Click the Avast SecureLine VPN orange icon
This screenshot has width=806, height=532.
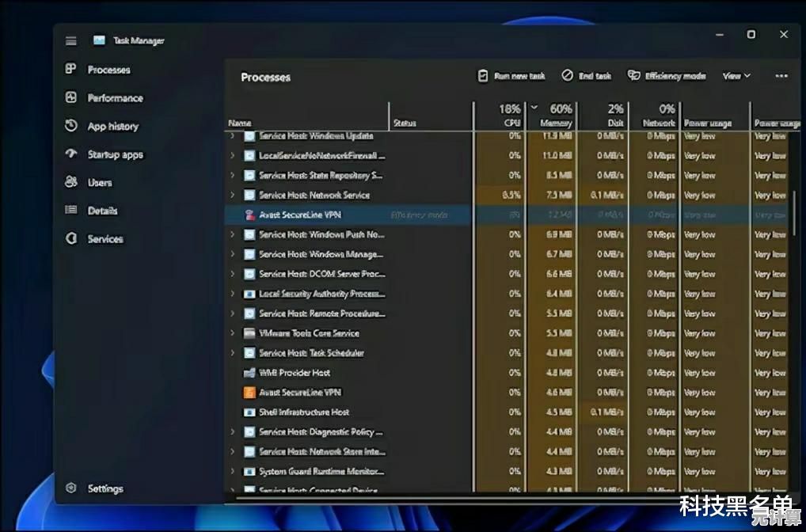pyautogui.click(x=249, y=393)
